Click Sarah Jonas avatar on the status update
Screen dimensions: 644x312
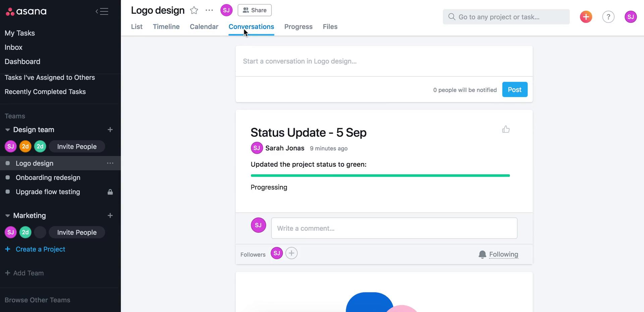coord(257,148)
